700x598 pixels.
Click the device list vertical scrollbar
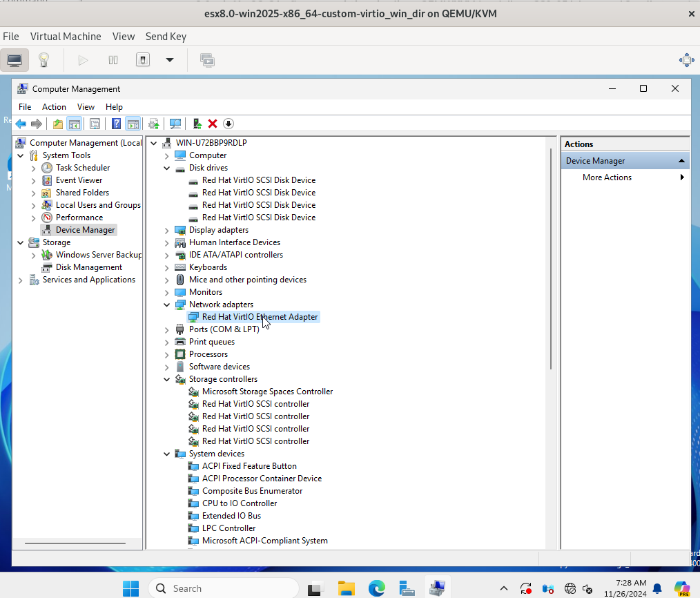pyautogui.click(x=551, y=259)
